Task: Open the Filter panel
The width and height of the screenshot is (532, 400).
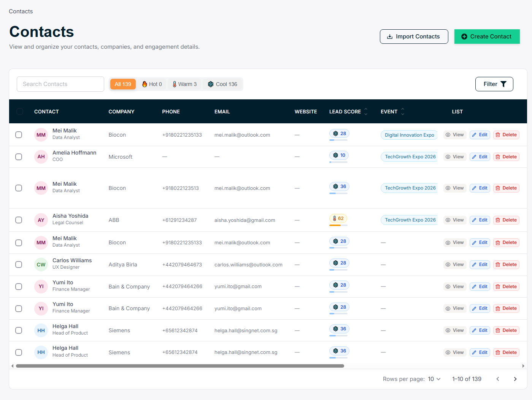Action: 494,84
